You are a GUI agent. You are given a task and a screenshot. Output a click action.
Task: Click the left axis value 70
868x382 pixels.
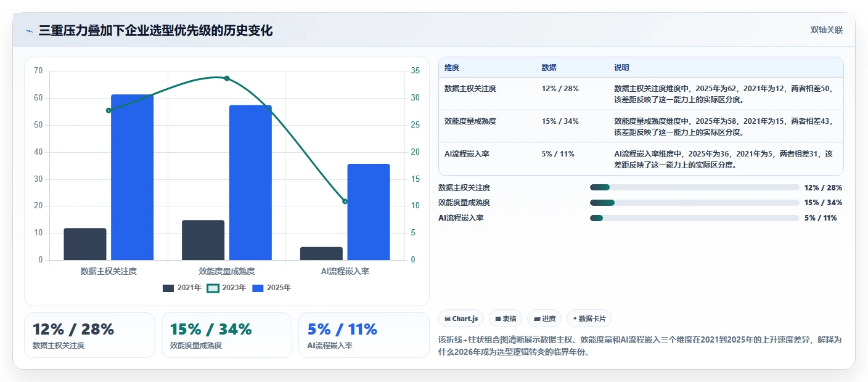pos(38,71)
